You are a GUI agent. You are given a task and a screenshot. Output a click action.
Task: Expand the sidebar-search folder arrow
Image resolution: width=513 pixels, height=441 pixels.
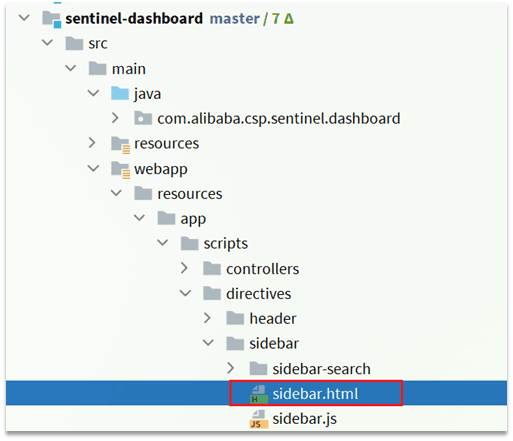pos(230,368)
